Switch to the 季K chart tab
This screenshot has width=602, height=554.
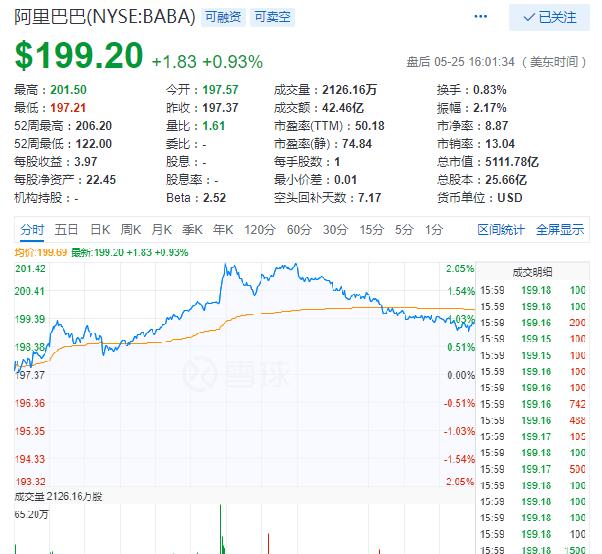pos(192,230)
